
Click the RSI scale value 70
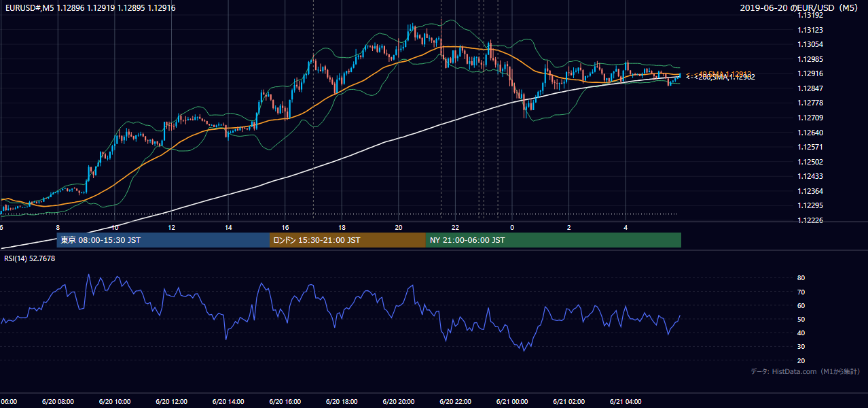801,292
